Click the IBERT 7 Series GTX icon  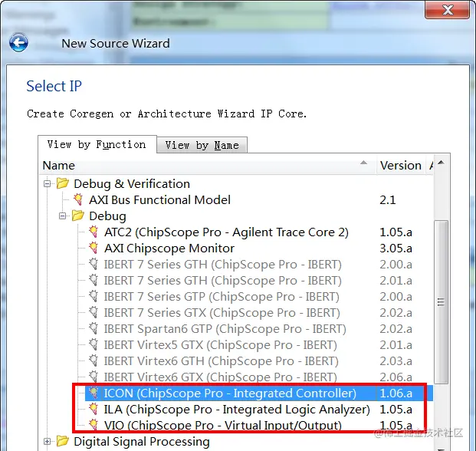[94, 312]
